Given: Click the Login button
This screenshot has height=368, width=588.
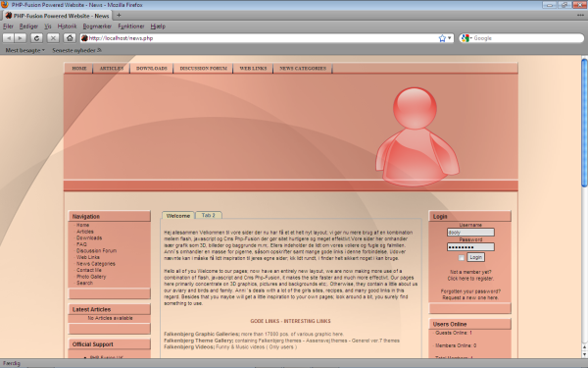Looking at the screenshot, I should [x=475, y=257].
